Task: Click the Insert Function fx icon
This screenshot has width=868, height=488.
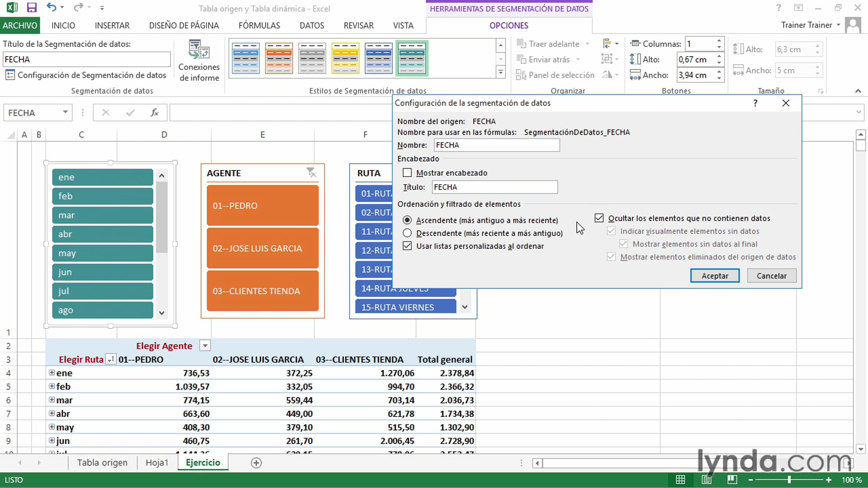Action: [x=154, y=112]
